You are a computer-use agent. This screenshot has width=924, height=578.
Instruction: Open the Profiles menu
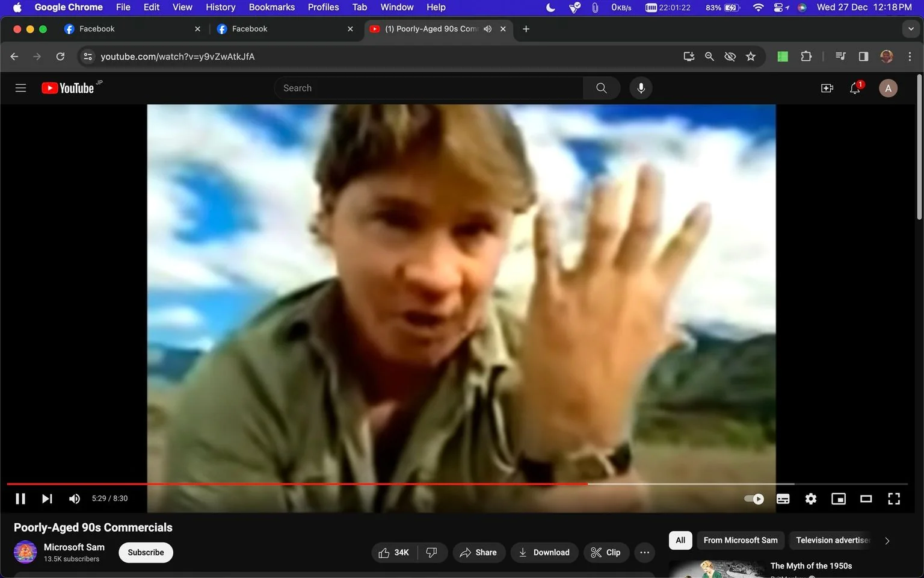323,7
